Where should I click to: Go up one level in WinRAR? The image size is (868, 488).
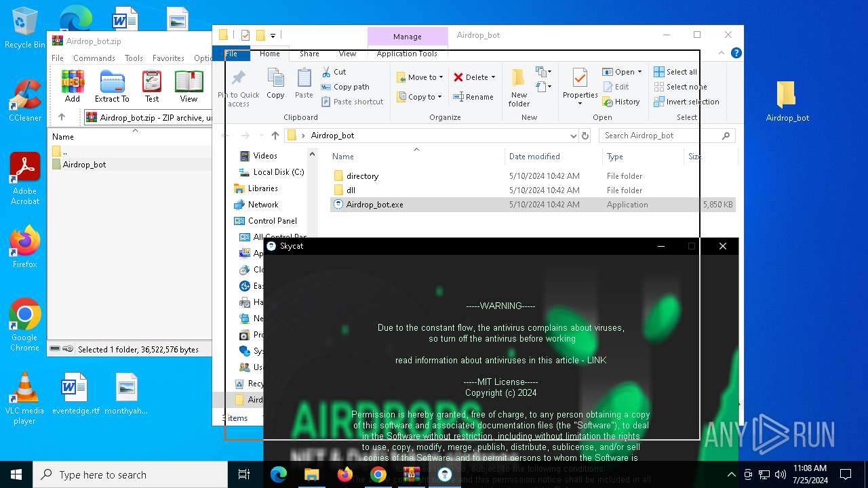pos(62,117)
